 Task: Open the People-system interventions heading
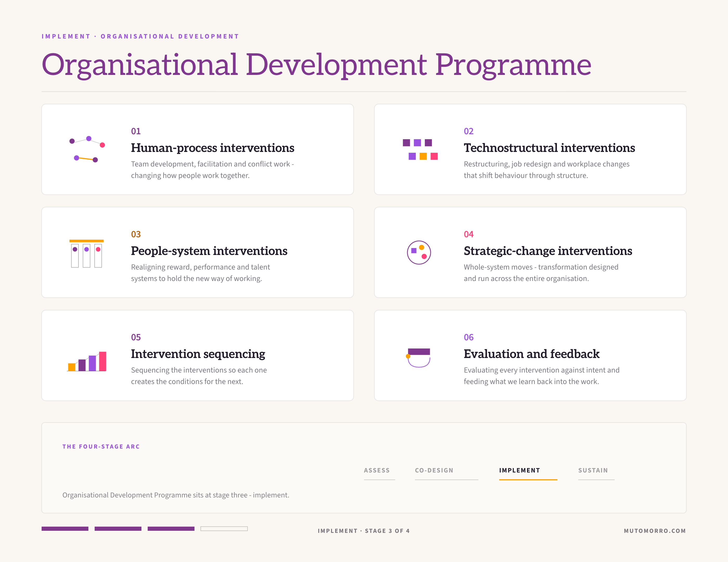(x=209, y=251)
